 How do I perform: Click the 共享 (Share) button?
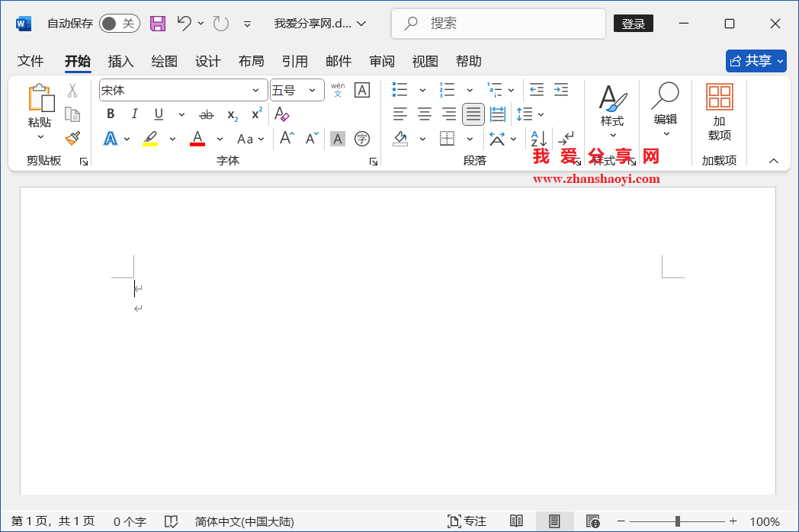point(756,61)
